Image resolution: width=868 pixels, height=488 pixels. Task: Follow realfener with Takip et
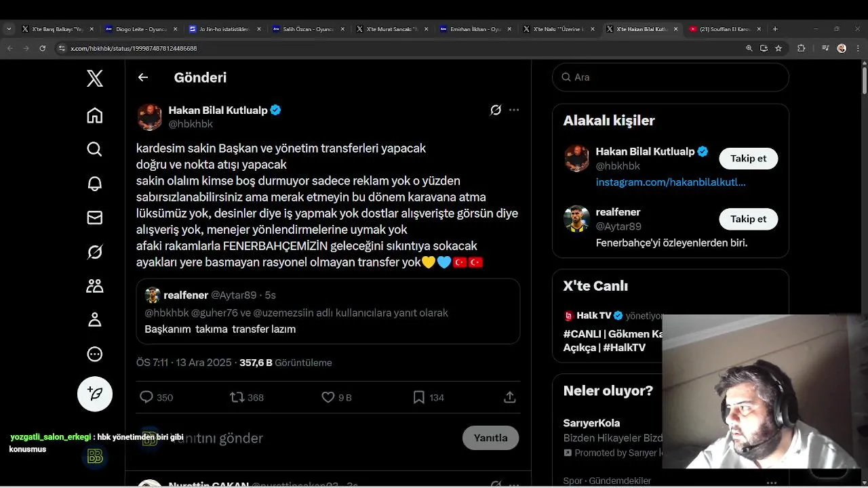(x=748, y=219)
